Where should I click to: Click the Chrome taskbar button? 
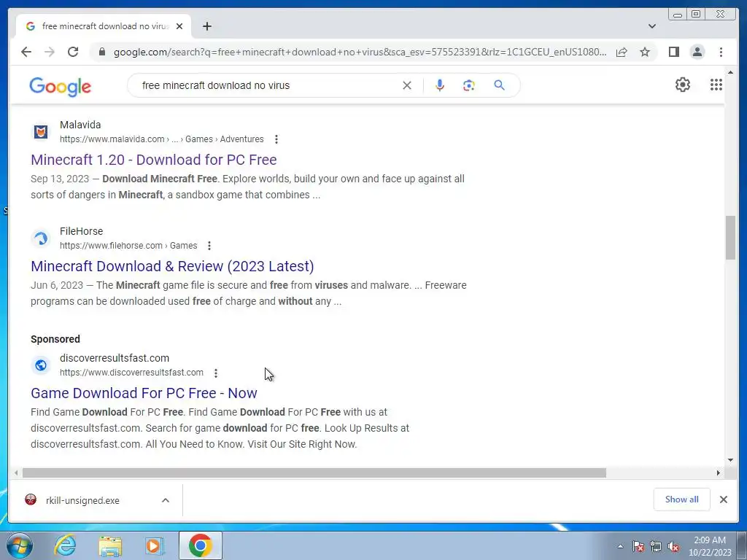pyautogui.click(x=200, y=545)
